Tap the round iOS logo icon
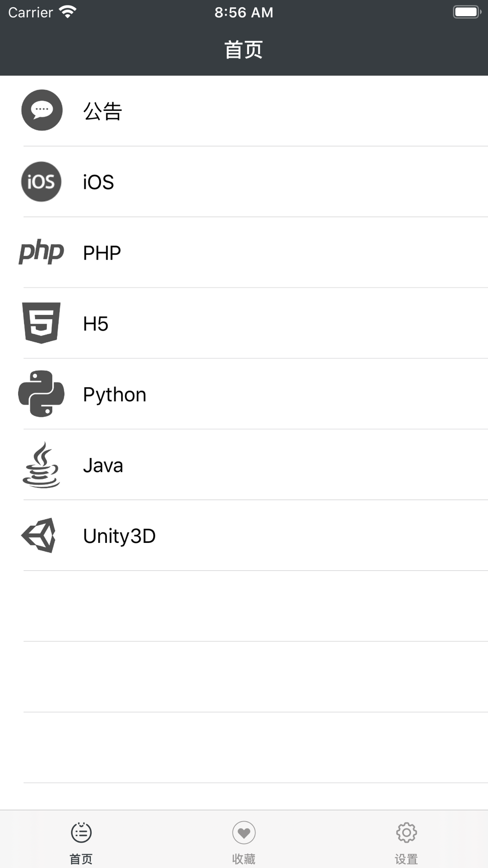This screenshot has width=488, height=868. pyautogui.click(x=41, y=182)
